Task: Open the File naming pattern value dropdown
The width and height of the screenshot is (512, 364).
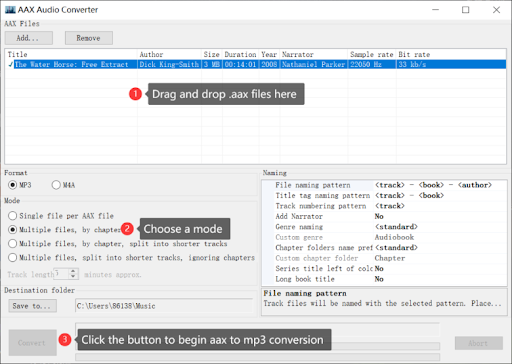Action: click(439, 185)
